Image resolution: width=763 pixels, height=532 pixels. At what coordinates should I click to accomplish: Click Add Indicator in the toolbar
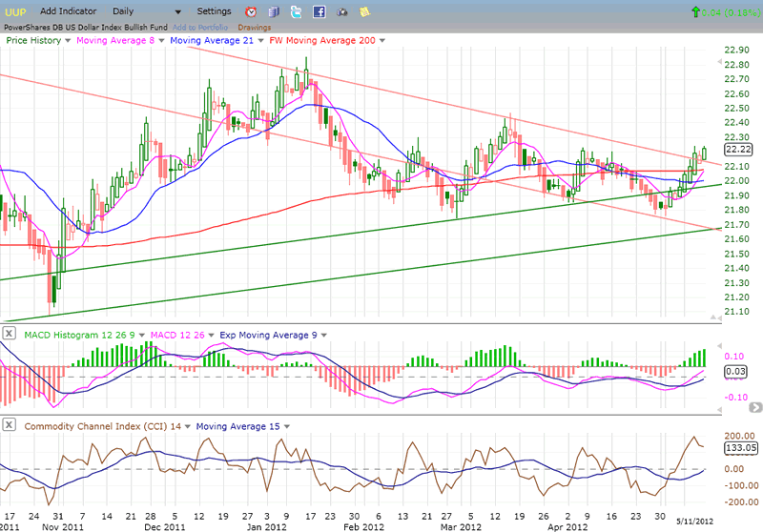[72, 10]
